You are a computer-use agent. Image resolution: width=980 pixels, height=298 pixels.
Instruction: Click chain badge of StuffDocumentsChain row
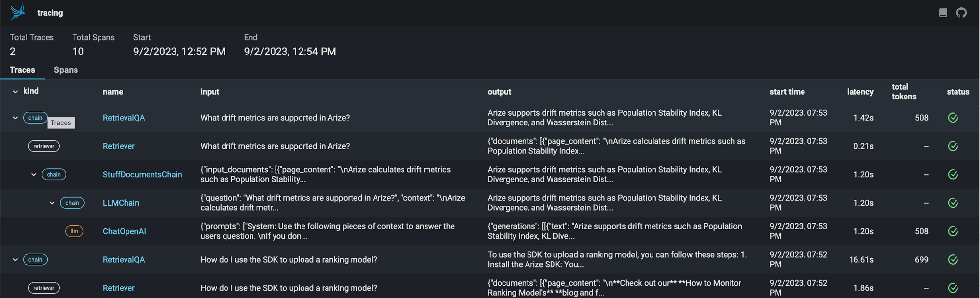pyautogui.click(x=54, y=175)
